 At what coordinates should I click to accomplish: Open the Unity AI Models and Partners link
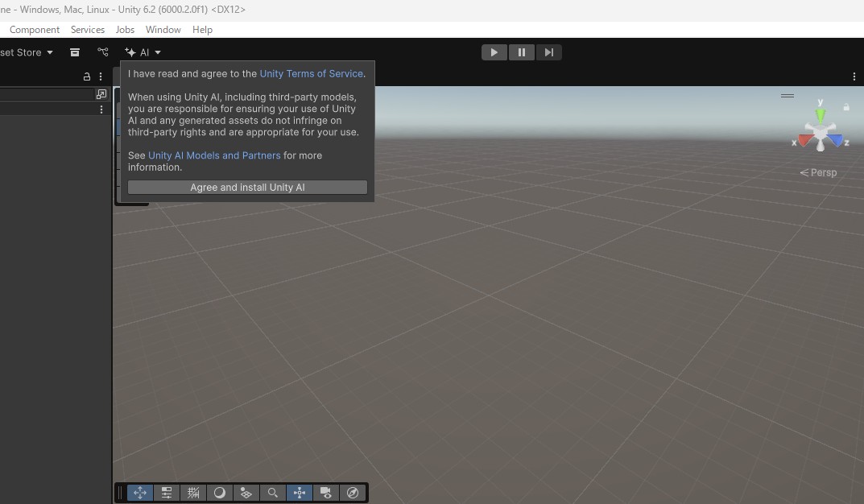tap(214, 155)
